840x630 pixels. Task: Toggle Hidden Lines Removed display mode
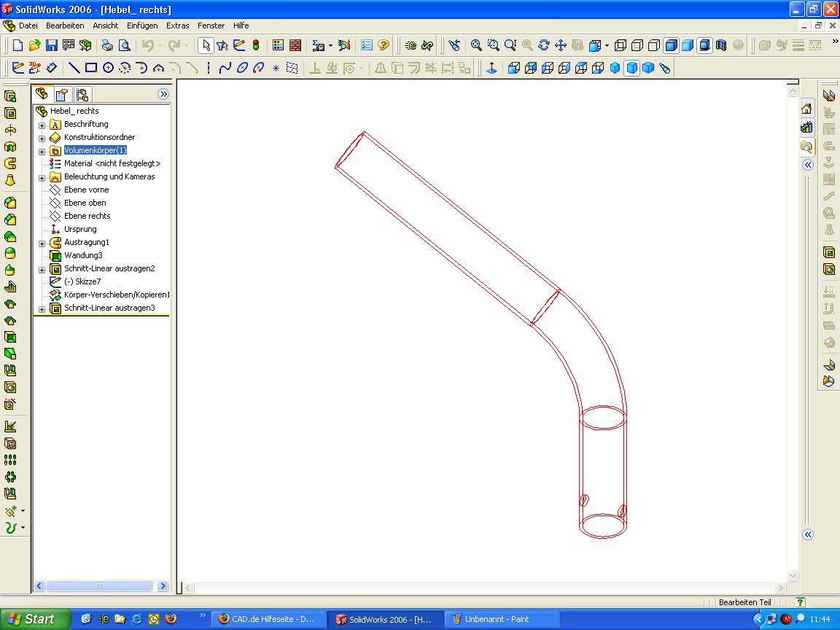tap(654, 45)
